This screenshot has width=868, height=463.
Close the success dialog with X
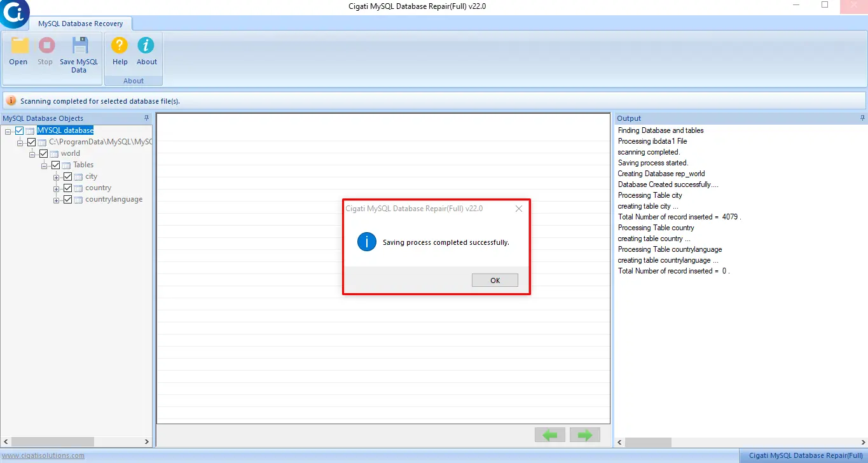[519, 209]
